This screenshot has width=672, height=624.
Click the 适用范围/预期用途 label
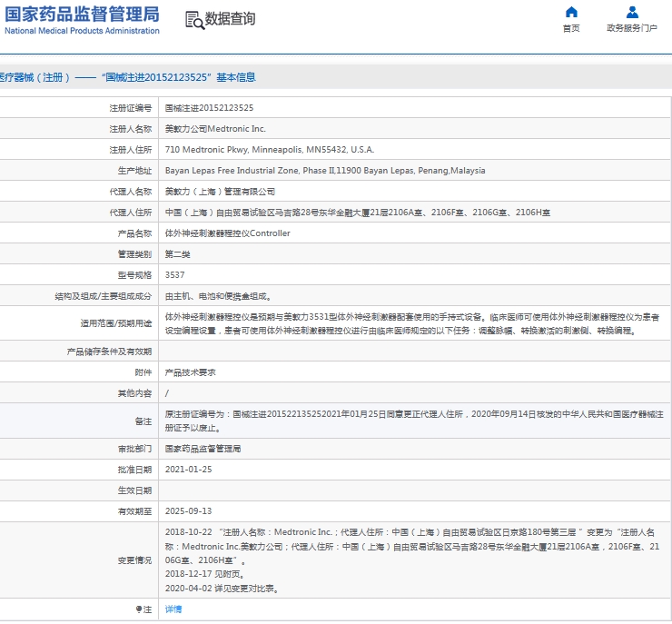(116, 323)
